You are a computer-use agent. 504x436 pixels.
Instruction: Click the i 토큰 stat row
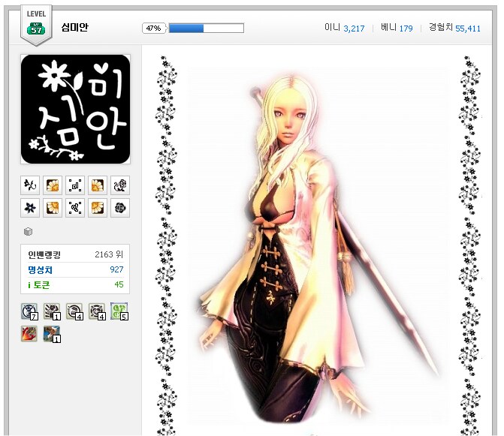tap(75, 284)
